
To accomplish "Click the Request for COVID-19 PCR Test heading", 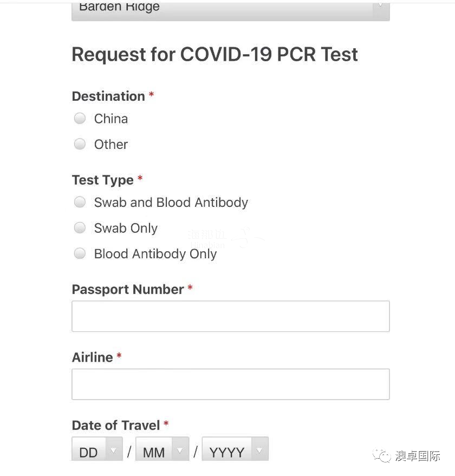I will point(214,55).
